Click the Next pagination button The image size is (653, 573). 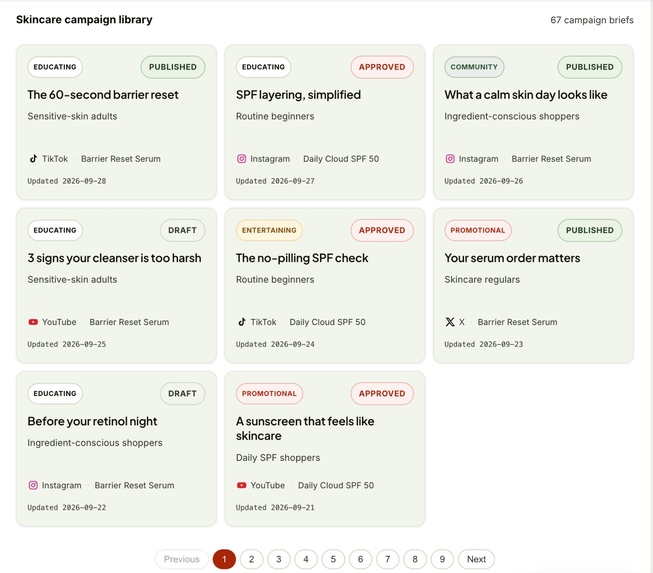476,559
